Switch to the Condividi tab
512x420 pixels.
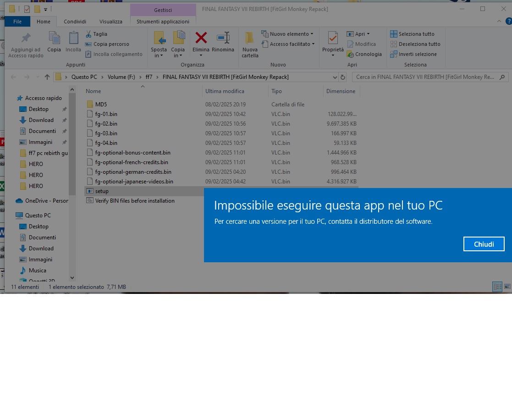(75, 22)
